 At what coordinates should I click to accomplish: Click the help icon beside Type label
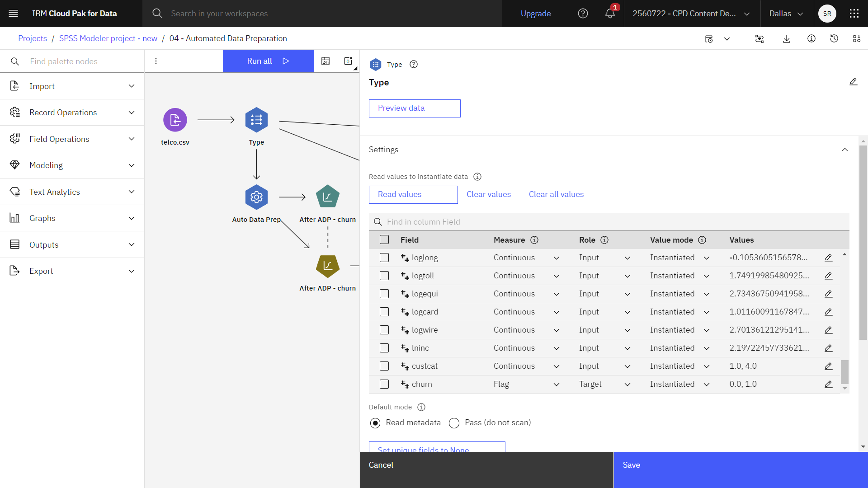[x=414, y=64]
